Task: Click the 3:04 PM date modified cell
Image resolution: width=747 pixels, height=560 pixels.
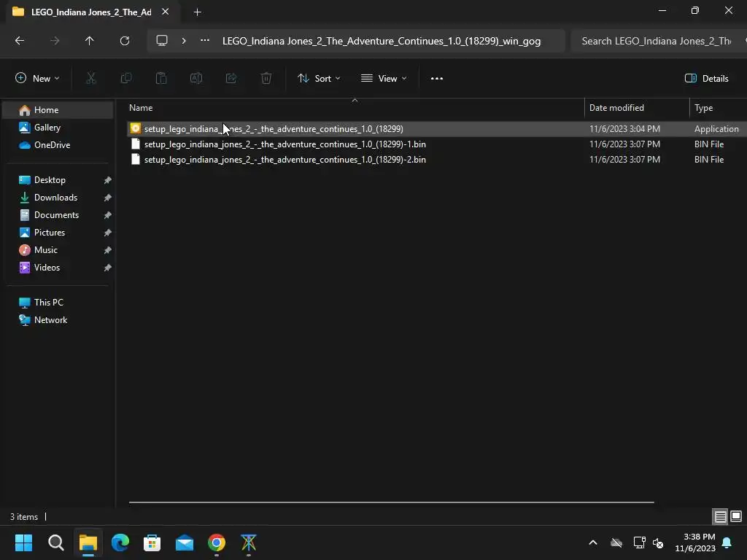Action: point(624,129)
